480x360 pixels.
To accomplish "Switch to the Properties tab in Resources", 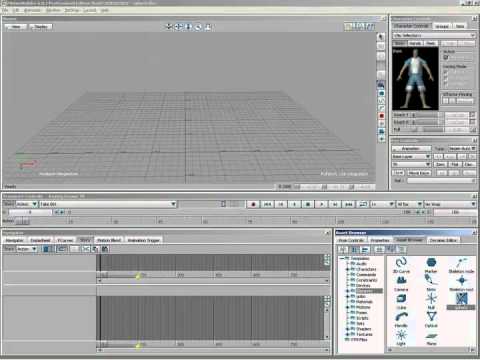I will point(380,240).
